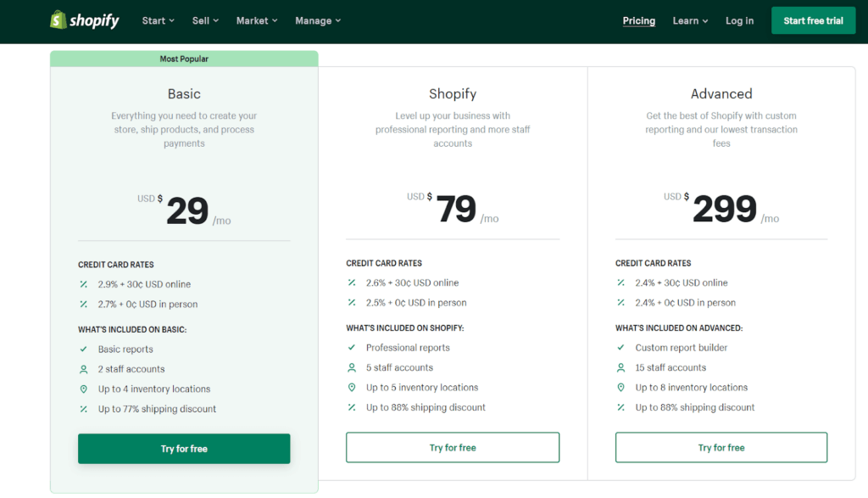
Task: Click percent icon beside 2.9% + 30¢ online
Action: (84, 284)
